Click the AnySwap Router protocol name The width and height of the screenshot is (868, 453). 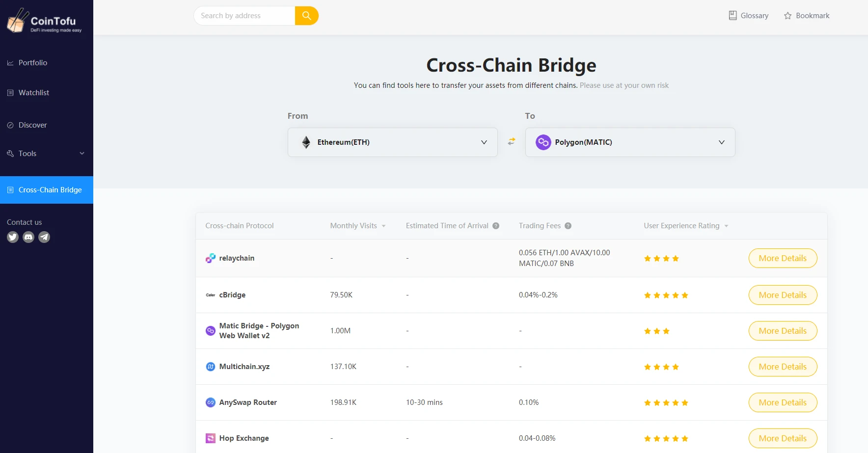pos(248,402)
